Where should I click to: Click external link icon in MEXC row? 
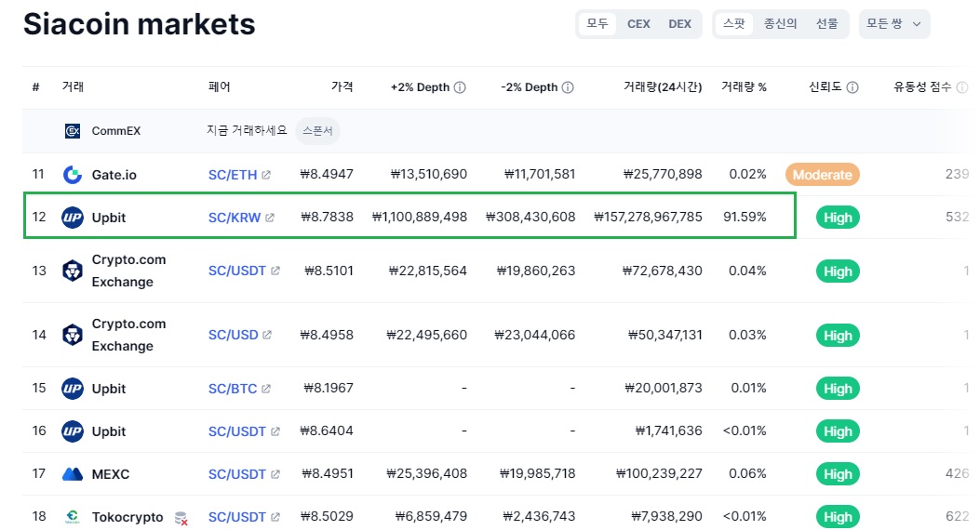pyautogui.click(x=275, y=474)
